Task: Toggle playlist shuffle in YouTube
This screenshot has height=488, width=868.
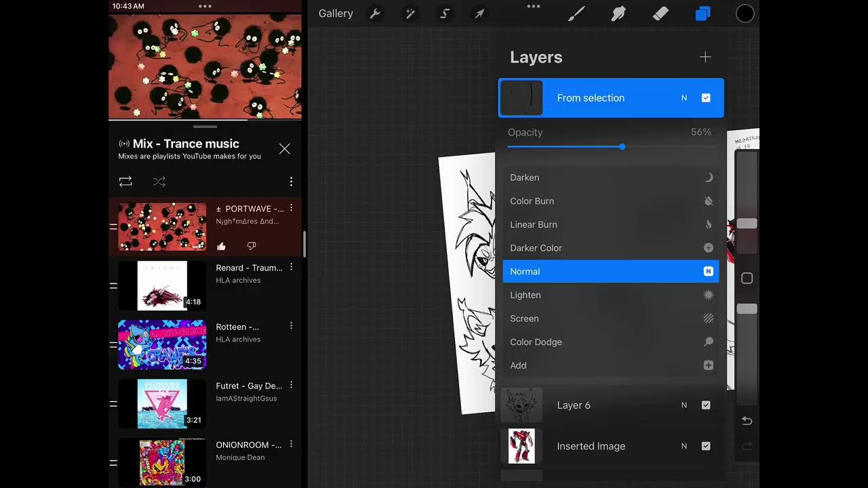Action: (x=159, y=182)
